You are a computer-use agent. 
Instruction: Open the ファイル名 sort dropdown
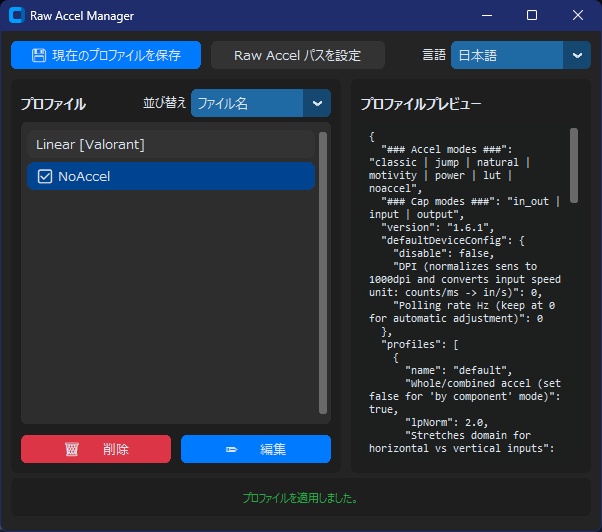pyautogui.click(x=261, y=103)
